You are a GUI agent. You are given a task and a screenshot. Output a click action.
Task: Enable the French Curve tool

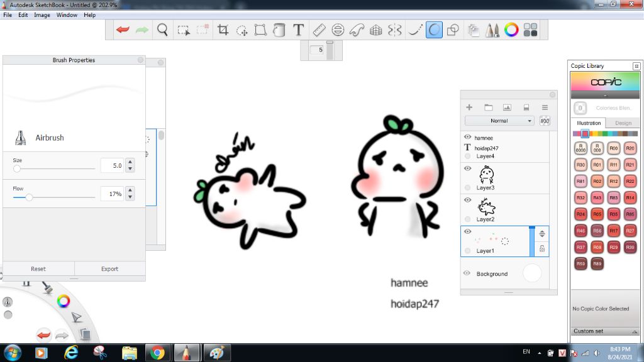pyautogui.click(x=357, y=30)
